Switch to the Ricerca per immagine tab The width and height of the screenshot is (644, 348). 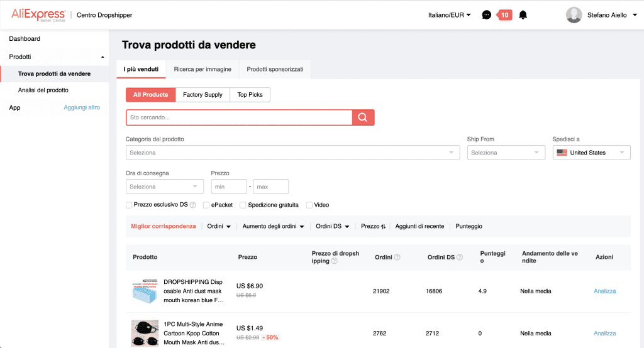(203, 69)
